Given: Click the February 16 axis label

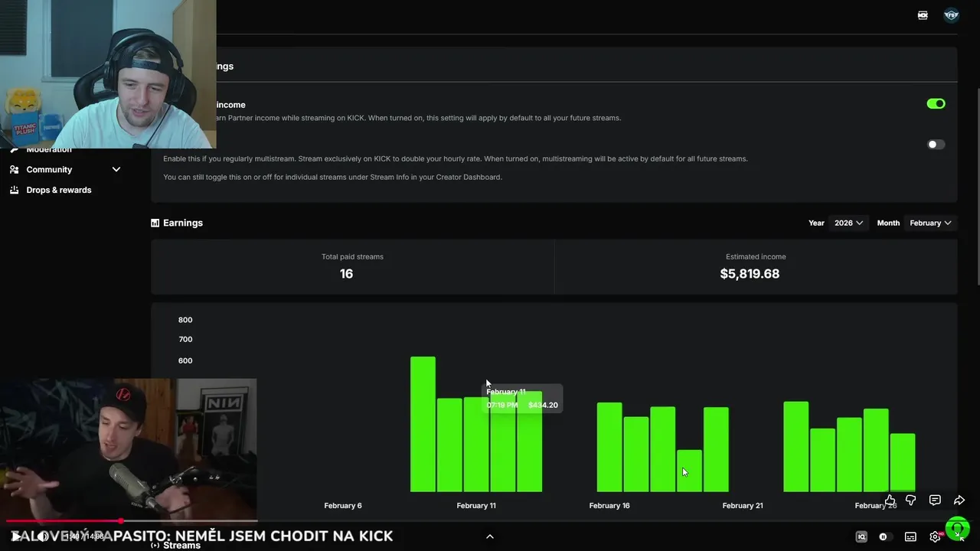Looking at the screenshot, I should pyautogui.click(x=609, y=505).
